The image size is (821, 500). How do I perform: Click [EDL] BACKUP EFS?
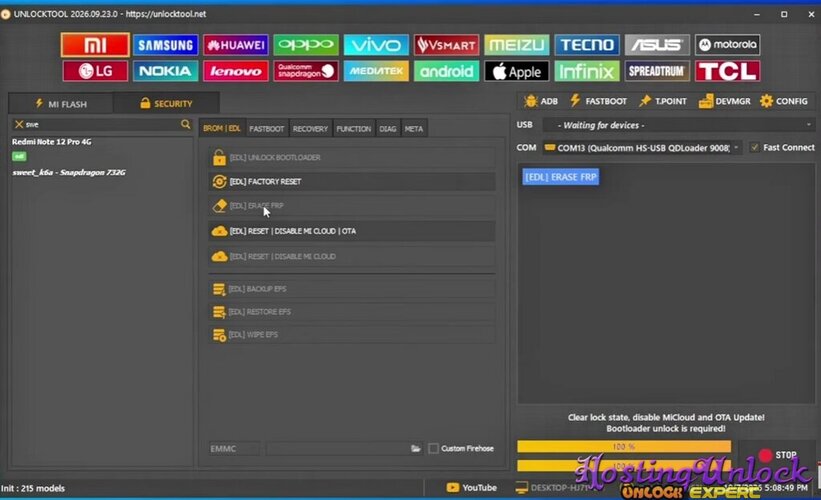click(x=351, y=289)
